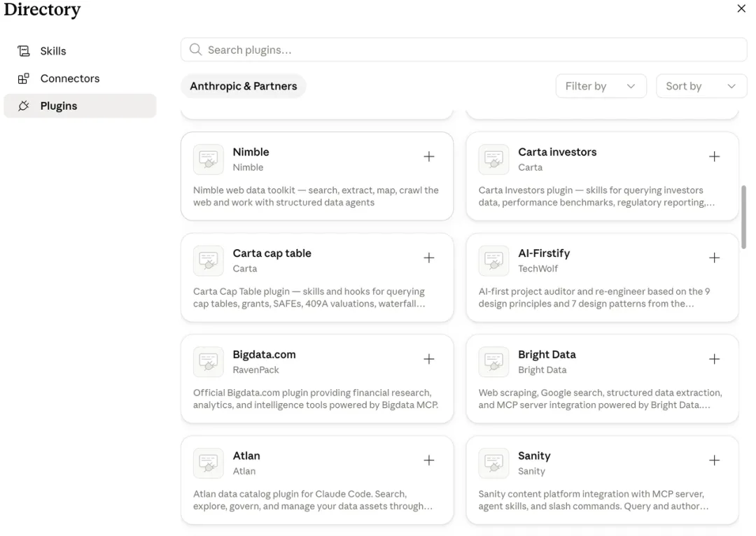Image resolution: width=756 pixels, height=536 pixels.
Task: Select the Plugins section
Action: coord(80,106)
